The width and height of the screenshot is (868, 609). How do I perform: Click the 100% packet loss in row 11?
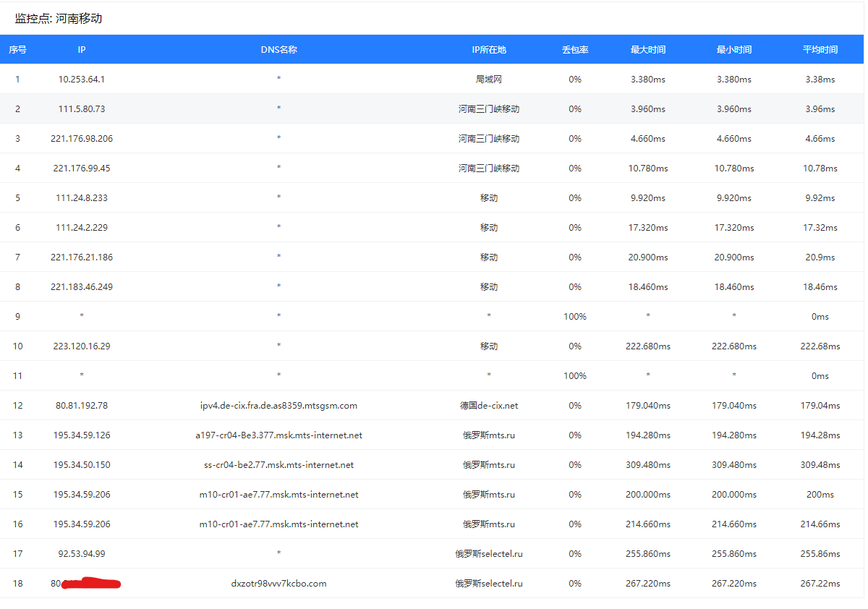click(575, 376)
